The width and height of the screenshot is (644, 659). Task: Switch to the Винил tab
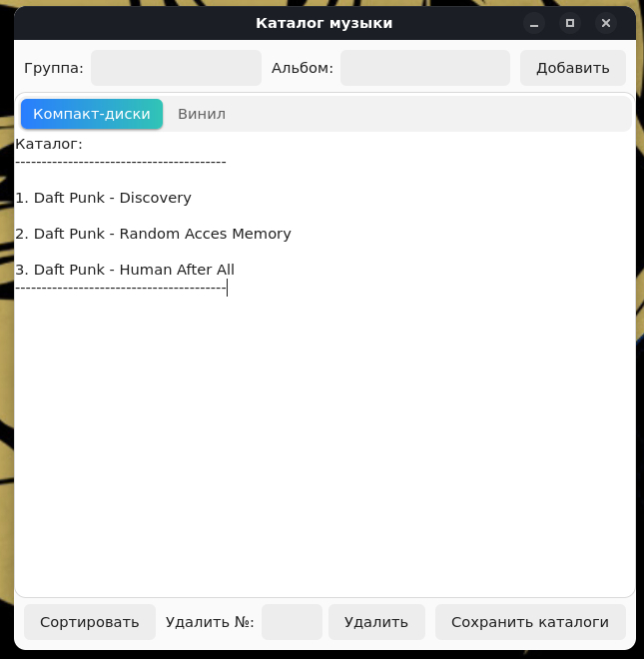pyautogui.click(x=202, y=114)
